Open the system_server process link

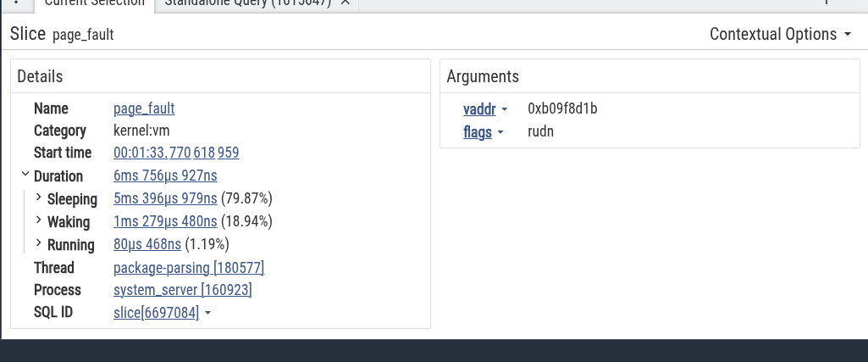click(x=182, y=290)
